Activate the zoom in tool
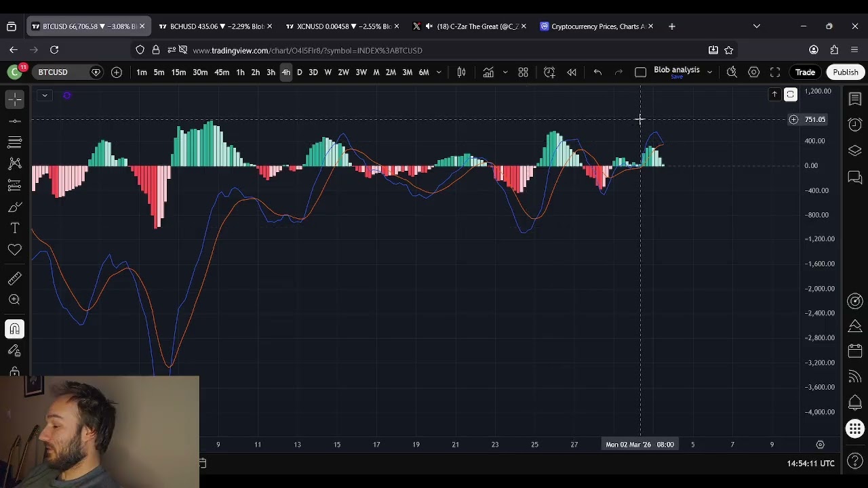 (x=15, y=300)
